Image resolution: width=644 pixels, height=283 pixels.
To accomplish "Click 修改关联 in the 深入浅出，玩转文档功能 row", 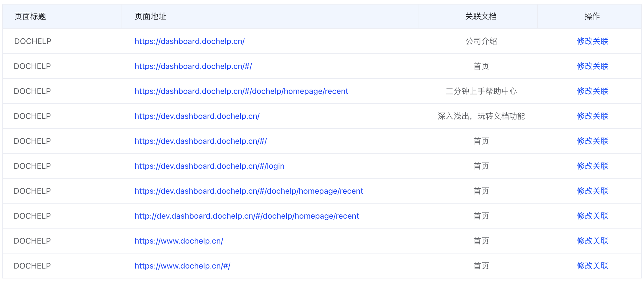I will (592, 116).
